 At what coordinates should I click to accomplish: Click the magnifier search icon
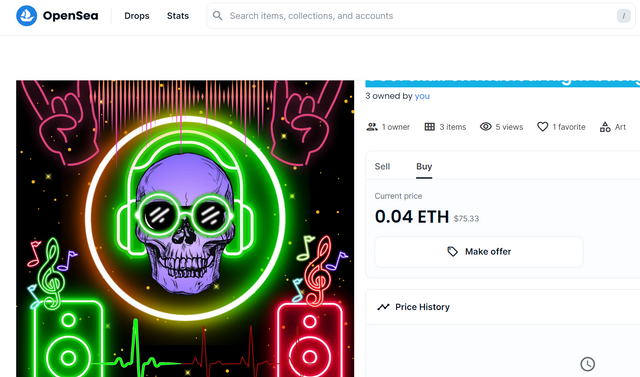218,16
